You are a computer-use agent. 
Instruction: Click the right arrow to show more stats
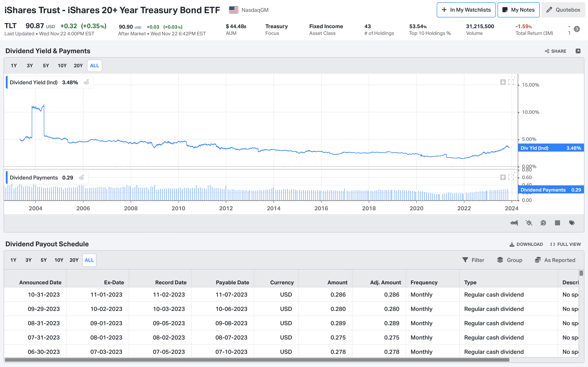pos(577,29)
